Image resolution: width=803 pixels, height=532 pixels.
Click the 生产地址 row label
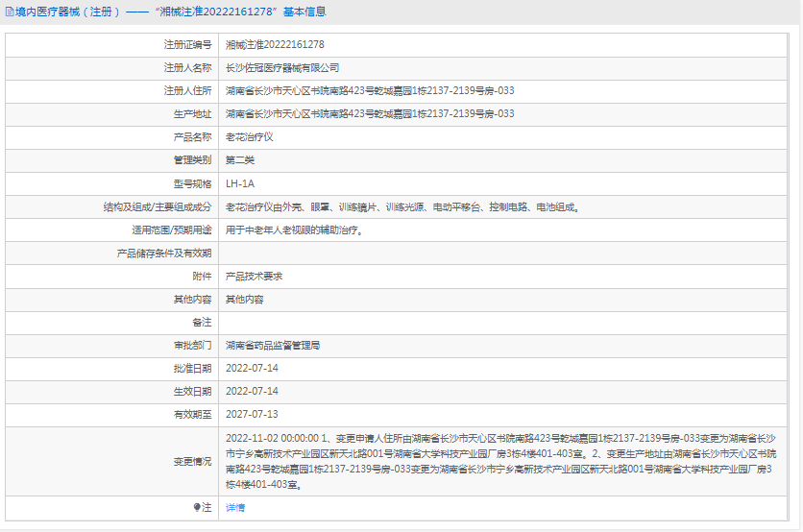(192, 113)
